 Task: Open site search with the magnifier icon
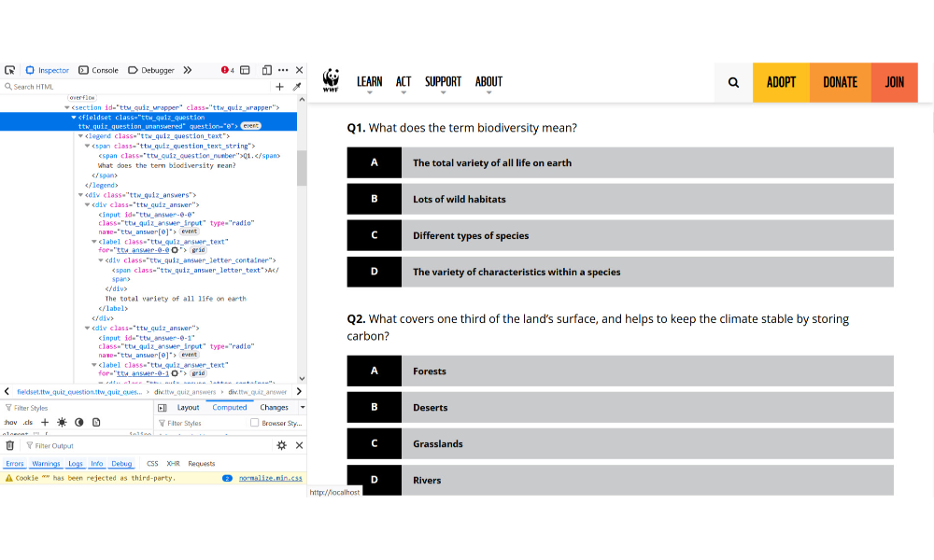click(733, 83)
